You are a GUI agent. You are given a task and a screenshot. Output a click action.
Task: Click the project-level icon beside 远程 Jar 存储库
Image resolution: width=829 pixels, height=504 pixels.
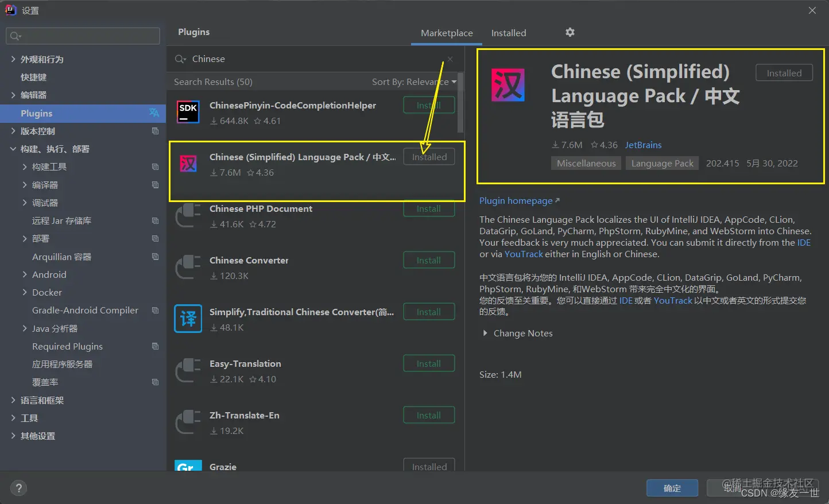(x=155, y=220)
